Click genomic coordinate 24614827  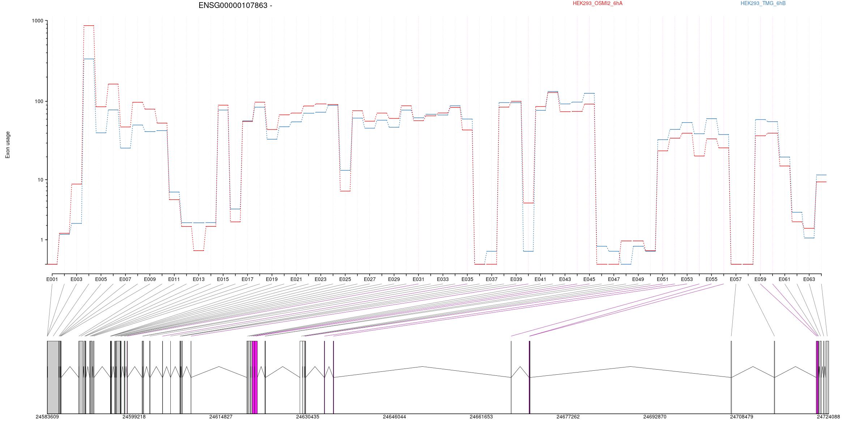click(x=221, y=417)
